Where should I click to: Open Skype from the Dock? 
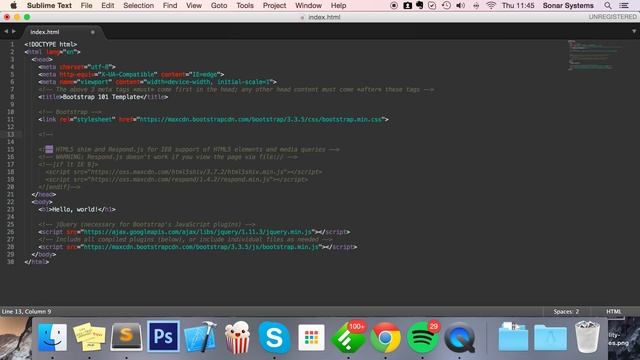tap(274, 337)
